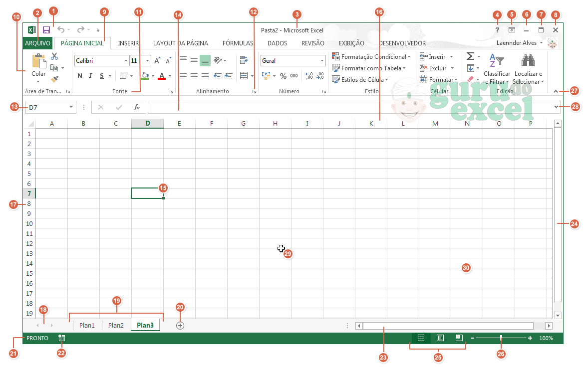Undo the last action
The image size is (588, 369).
coord(61,29)
